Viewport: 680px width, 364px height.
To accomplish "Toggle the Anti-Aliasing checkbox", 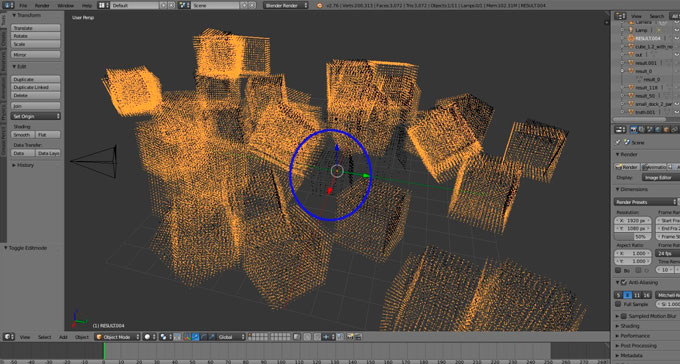I will [x=624, y=282].
